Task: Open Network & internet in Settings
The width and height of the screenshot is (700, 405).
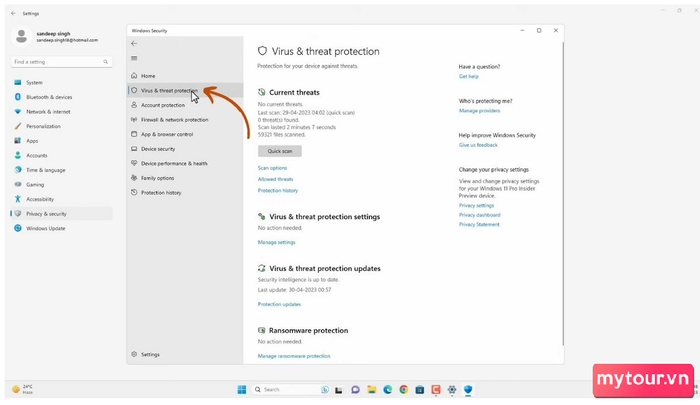Action: click(x=61, y=112)
